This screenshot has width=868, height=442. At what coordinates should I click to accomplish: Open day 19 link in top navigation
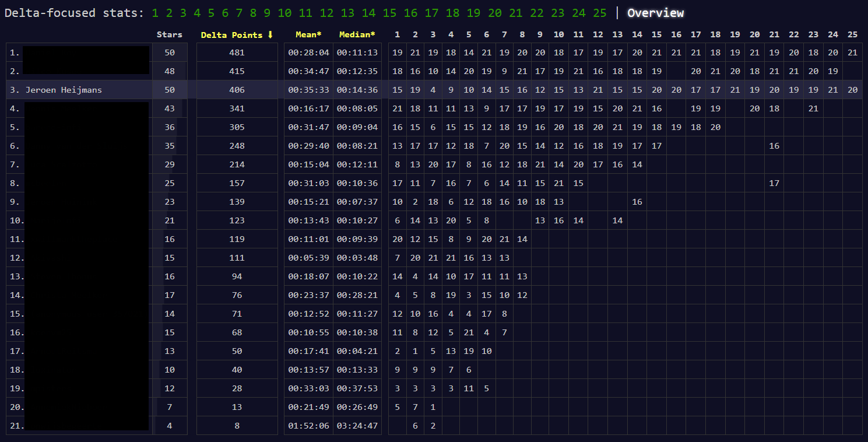pyautogui.click(x=473, y=13)
